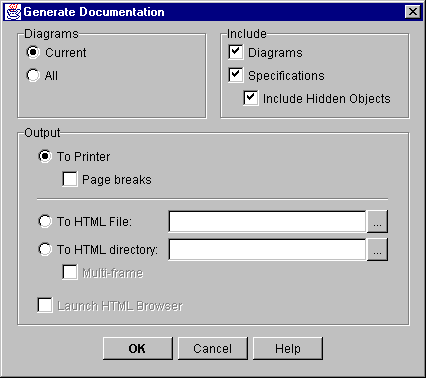Open Help for this dialog
This screenshot has width=426, height=378.
point(288,348)
